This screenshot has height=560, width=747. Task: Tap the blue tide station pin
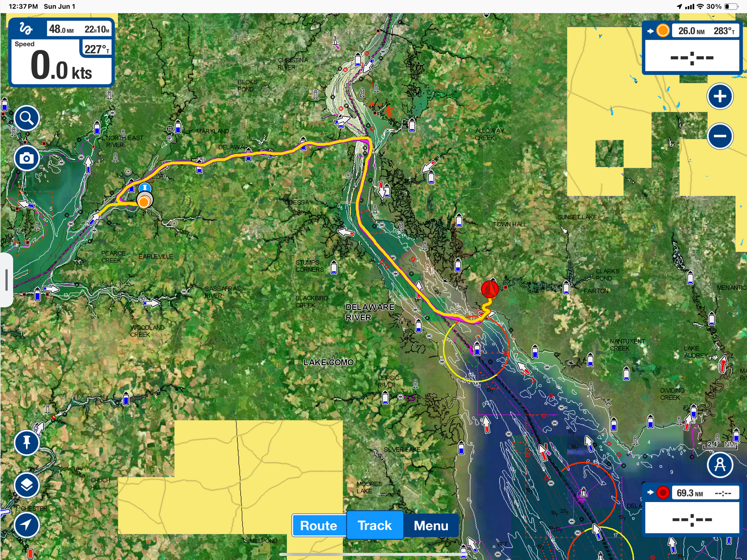pyautogui.click(x=145, y=187)
